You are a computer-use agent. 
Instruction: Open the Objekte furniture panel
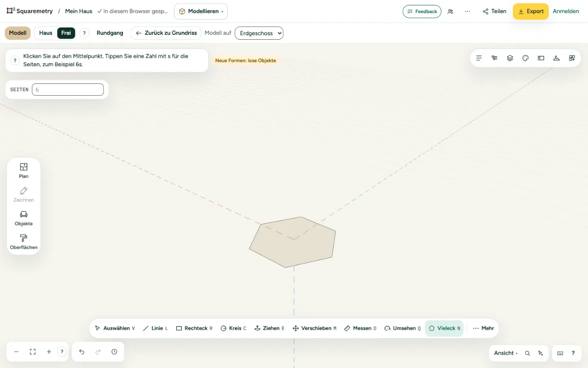(x=24, y=218)
